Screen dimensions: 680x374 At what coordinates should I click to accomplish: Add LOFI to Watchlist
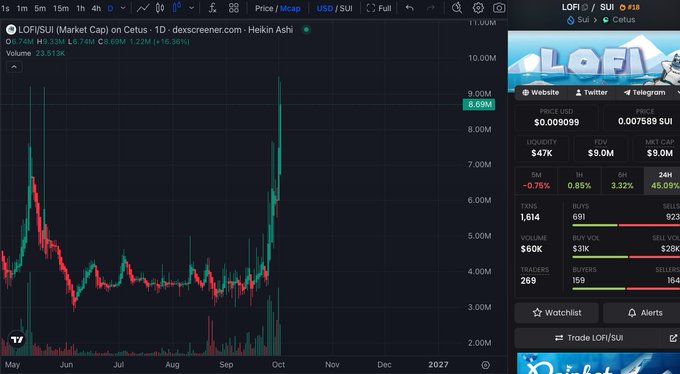pos(556,313)
